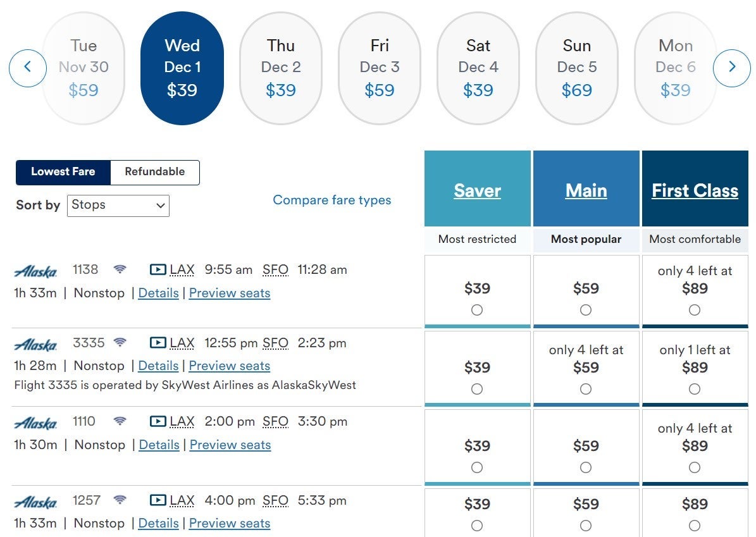Select $89 First Class fare for flight 1110
This screenshot has height=537, width=756.
[695, 467]
